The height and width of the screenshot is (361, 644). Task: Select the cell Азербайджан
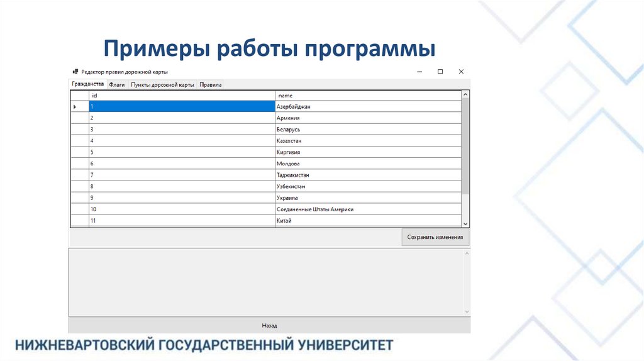click(x=368, y=106)
